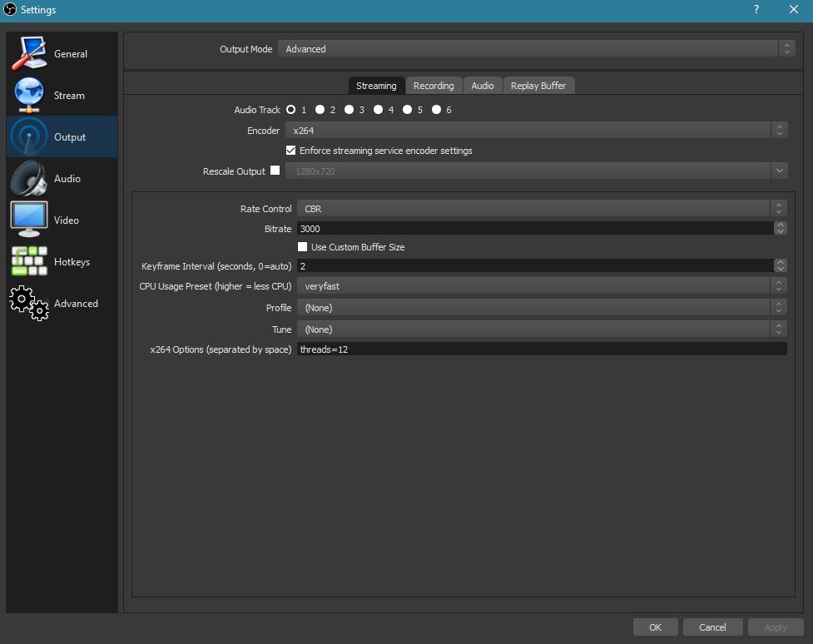Select Audio Track 2 radio button
This screenshot has height=644, width=813.
[x=320, y=109]
